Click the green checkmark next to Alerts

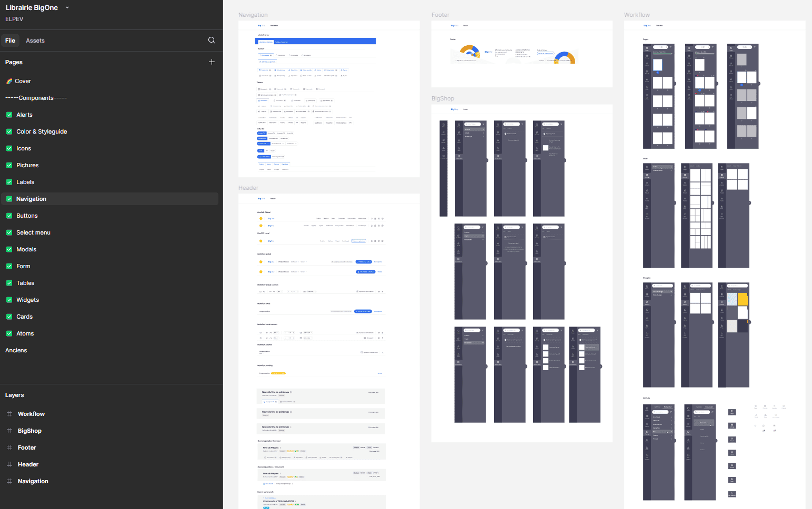[x=9, y=115]
